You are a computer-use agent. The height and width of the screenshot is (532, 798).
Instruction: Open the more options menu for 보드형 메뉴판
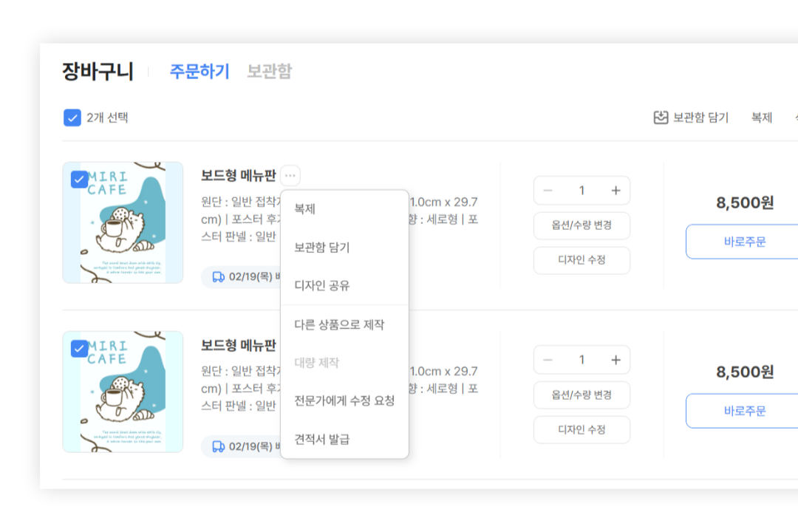click(x=290, y=175)
